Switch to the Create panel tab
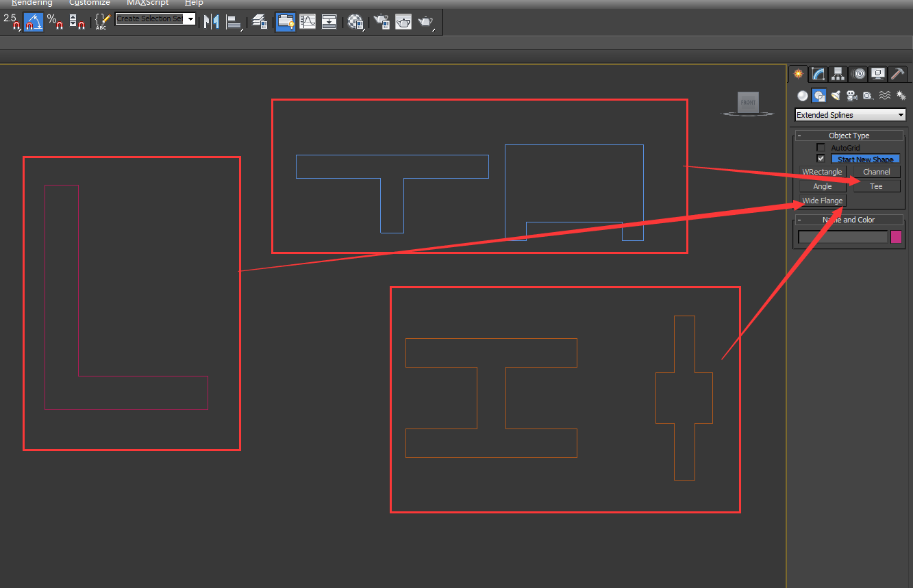 (x=798, y=74)
